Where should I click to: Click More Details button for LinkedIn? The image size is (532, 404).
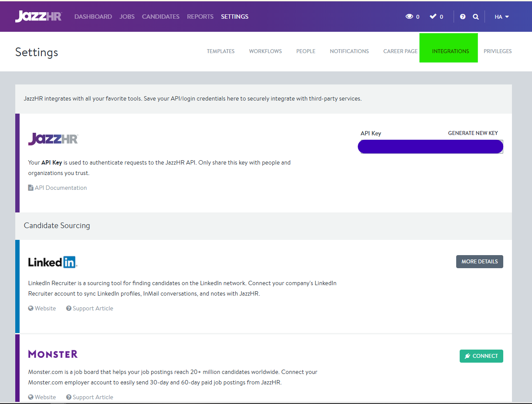coord(479,262)
